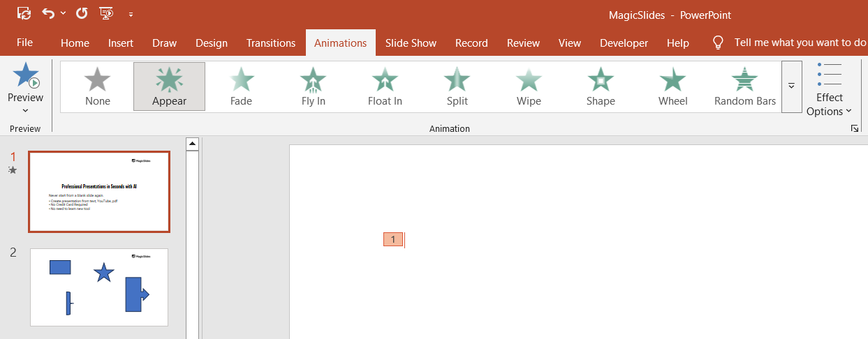Click the AutoSave icon in title bar
The width and height of the screenshot is (868, 339).
tap(24, 13)
